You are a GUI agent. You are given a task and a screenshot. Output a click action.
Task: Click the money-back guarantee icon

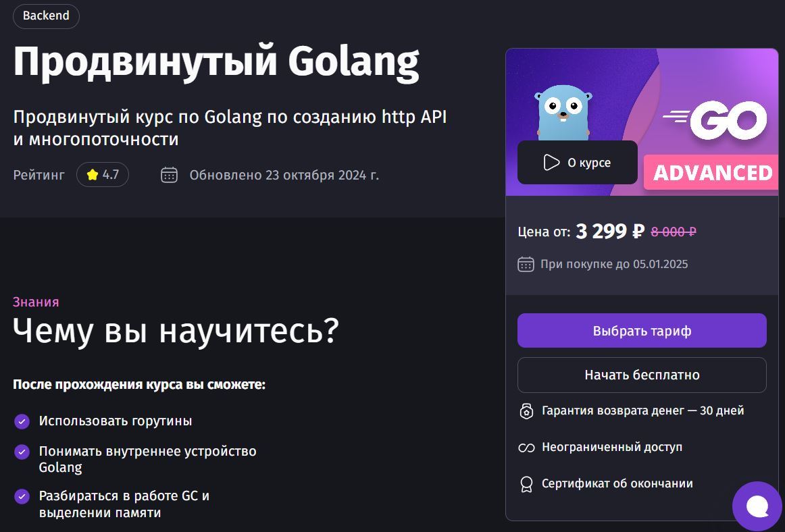coord(526,411)
